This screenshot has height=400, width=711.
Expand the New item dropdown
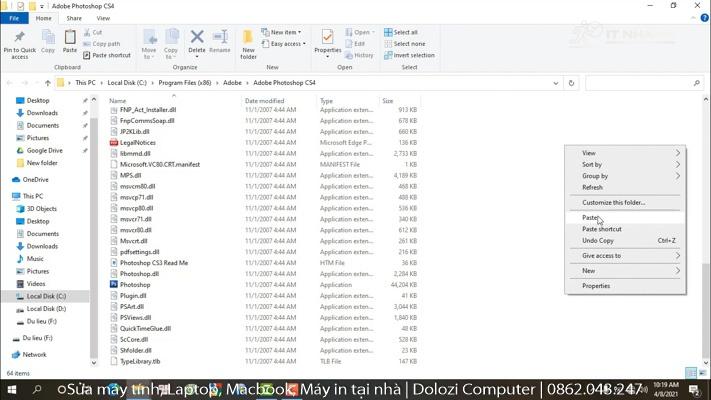[x=284, y=32]
